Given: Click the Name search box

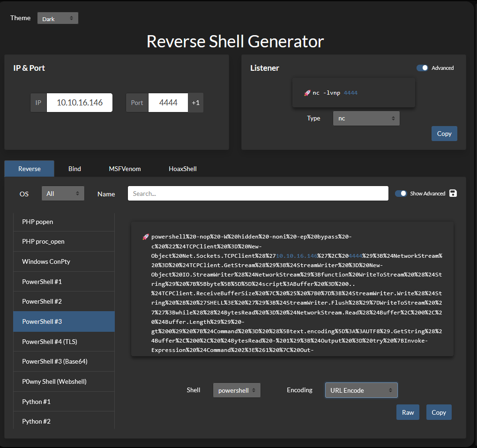Looking at the screenshot, I should [258, 194].
